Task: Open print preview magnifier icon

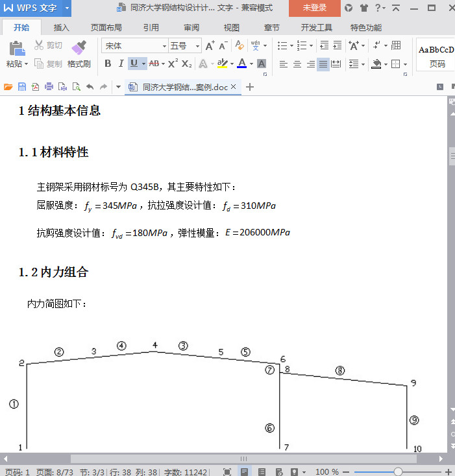Action: 76,87
